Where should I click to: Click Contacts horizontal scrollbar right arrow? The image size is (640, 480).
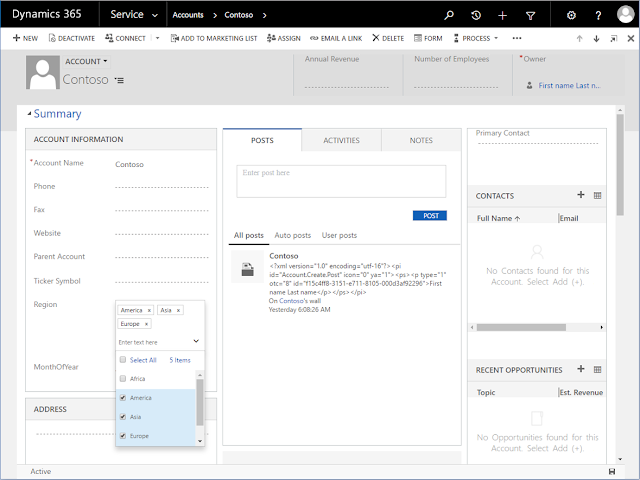click(x=602, y=327)
